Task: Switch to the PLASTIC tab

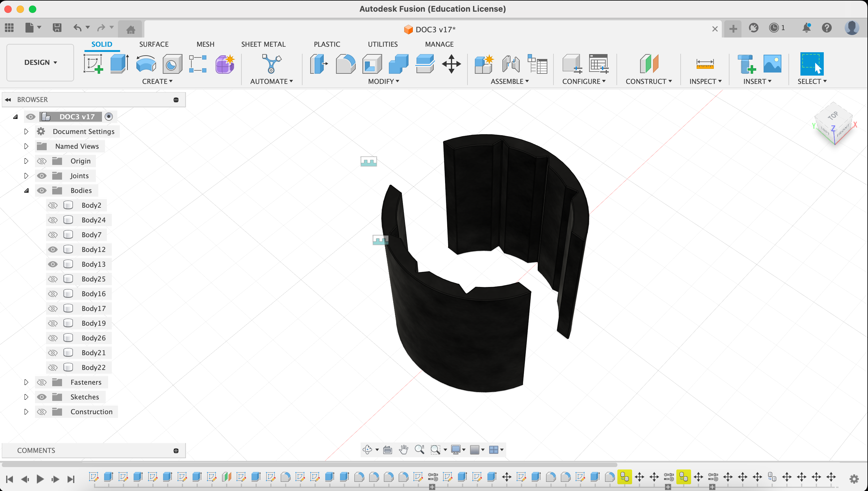Action: 326,44
